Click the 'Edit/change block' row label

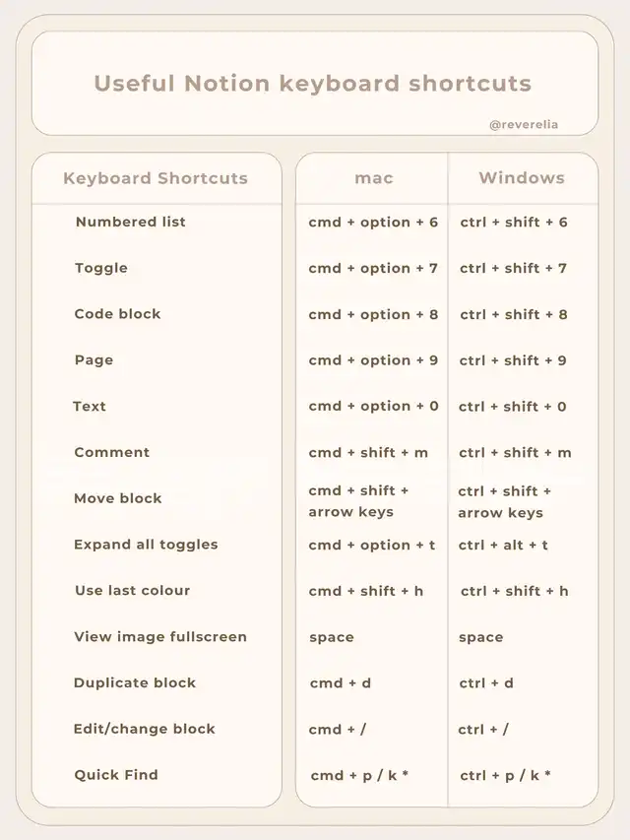click(x=144, y=730)
